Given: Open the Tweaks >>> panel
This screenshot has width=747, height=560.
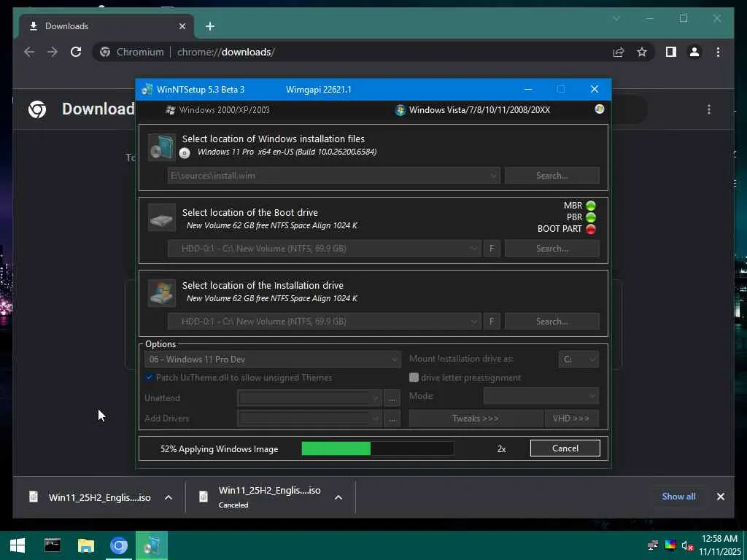Looking at the screenshot, I should click(x=476, y=419).
